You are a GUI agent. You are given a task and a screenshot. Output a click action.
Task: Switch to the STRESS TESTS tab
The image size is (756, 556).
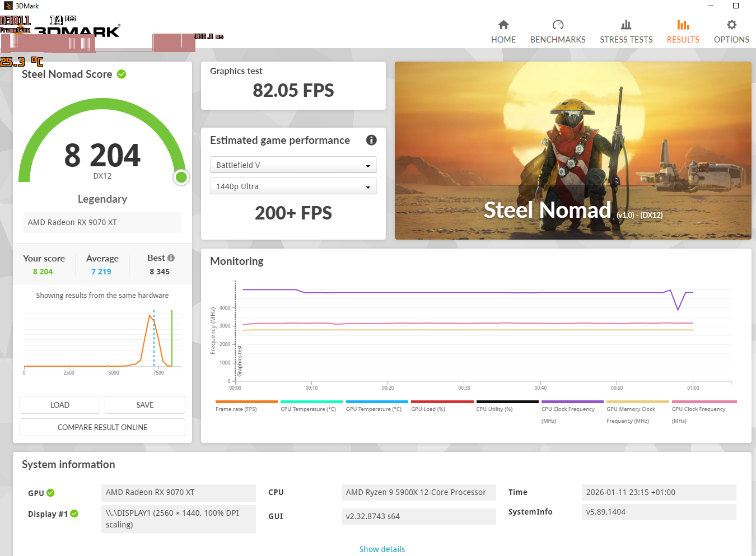click(x=626, y=40)
